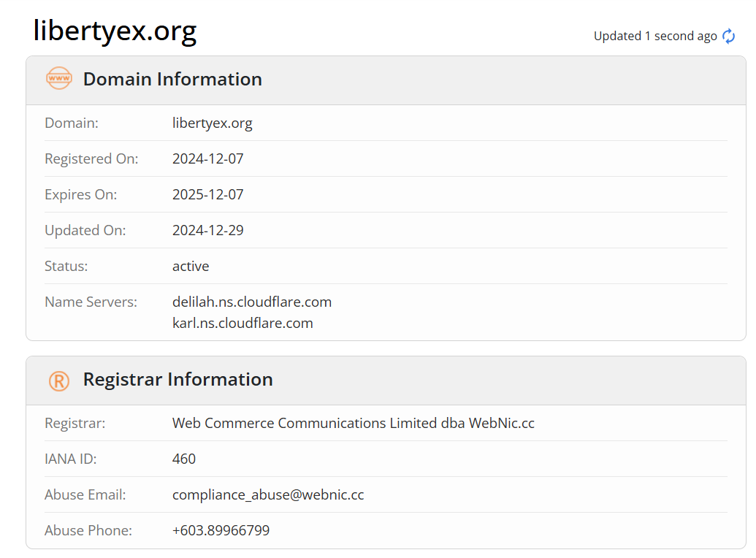Click the IANA ID value 460
Screen dimensions: 756x558
click(x=183, y=459)
